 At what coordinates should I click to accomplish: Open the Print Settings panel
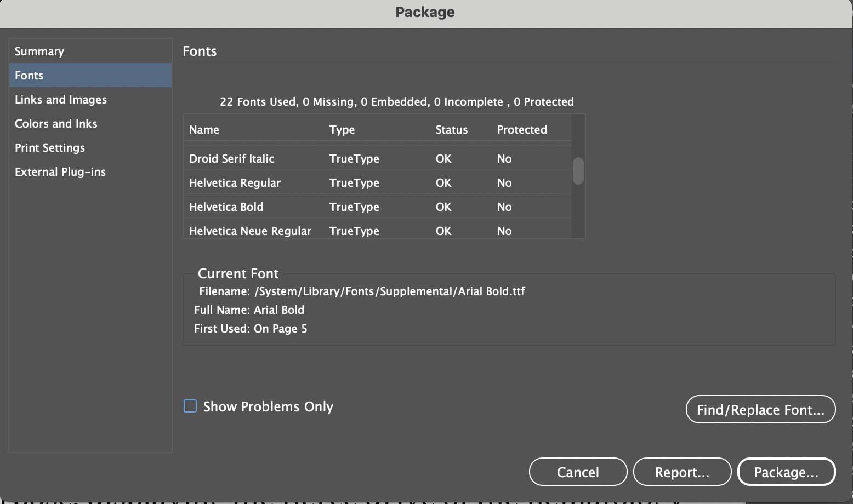point(50,147)
